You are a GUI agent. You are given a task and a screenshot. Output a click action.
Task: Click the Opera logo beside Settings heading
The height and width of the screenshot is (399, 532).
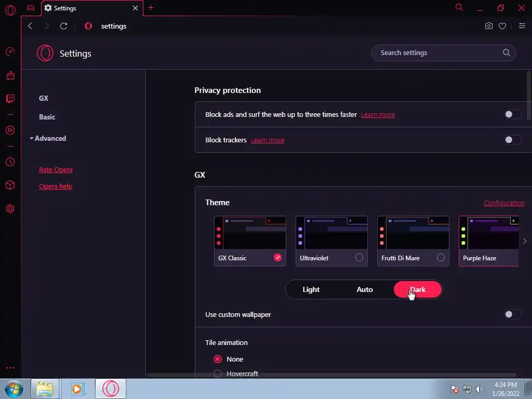(x=45, y=54)
